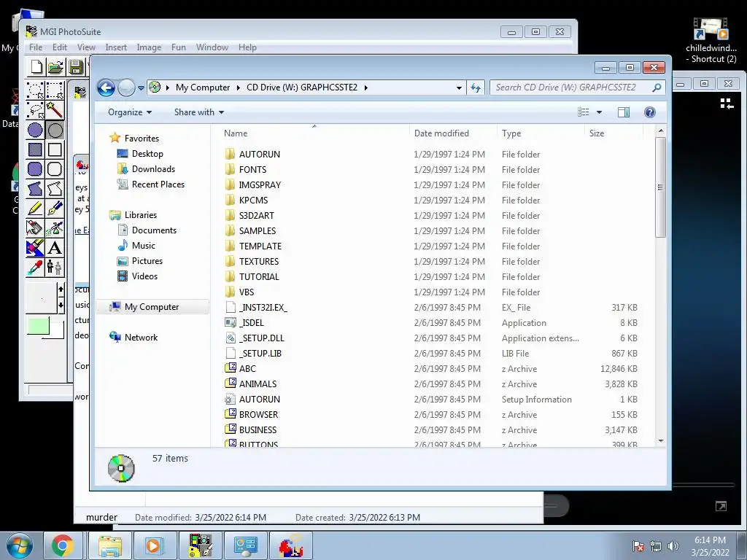Open the Organize dropdown menu
Viewport: 747px width, 560px height.
click(x=130, y=112)
